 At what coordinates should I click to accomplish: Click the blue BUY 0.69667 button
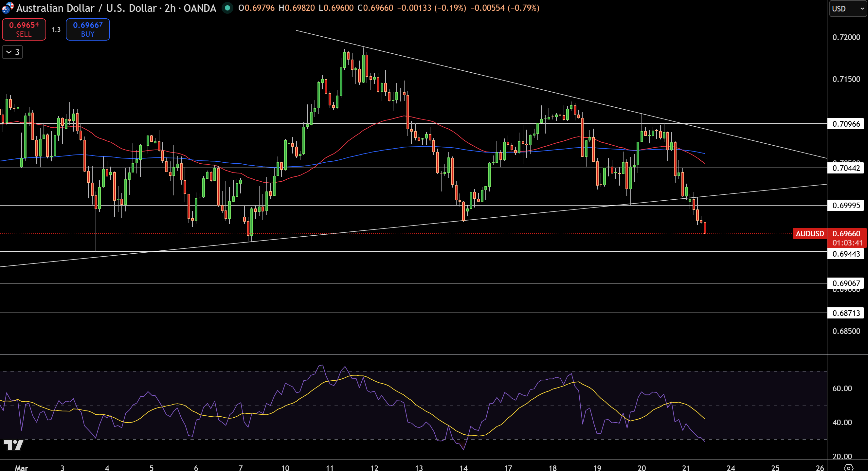[88, 29]
